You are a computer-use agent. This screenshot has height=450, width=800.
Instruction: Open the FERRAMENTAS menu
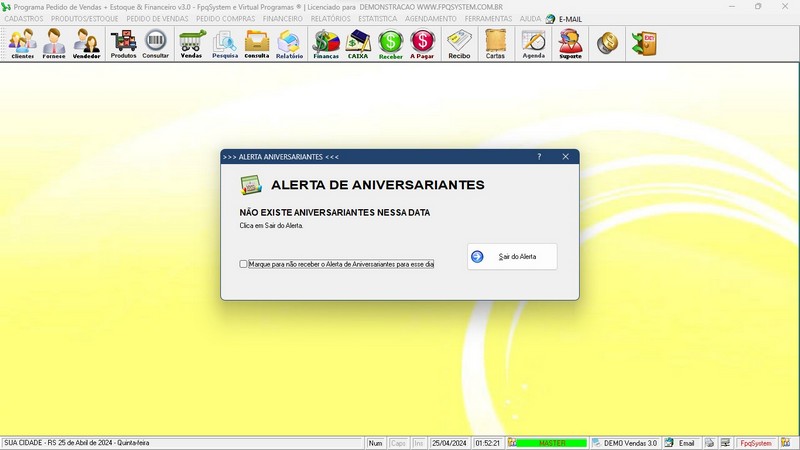click(x=488, y=19)
